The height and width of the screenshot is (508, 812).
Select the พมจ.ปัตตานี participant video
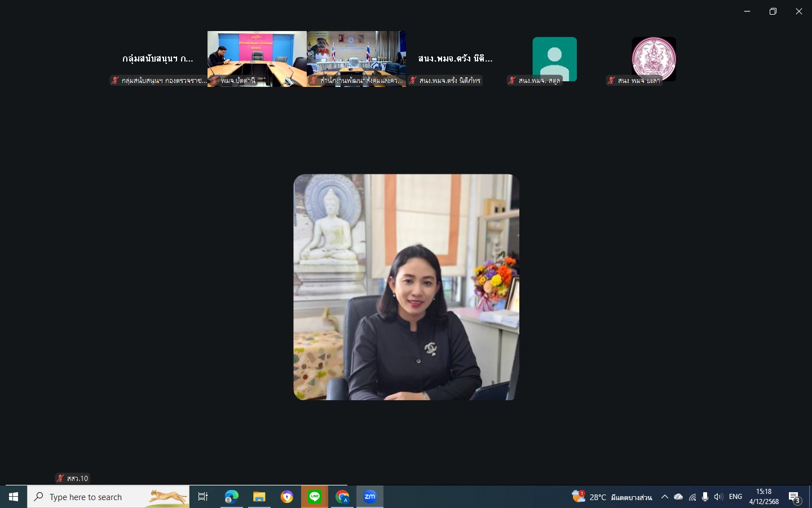[257, 59]
